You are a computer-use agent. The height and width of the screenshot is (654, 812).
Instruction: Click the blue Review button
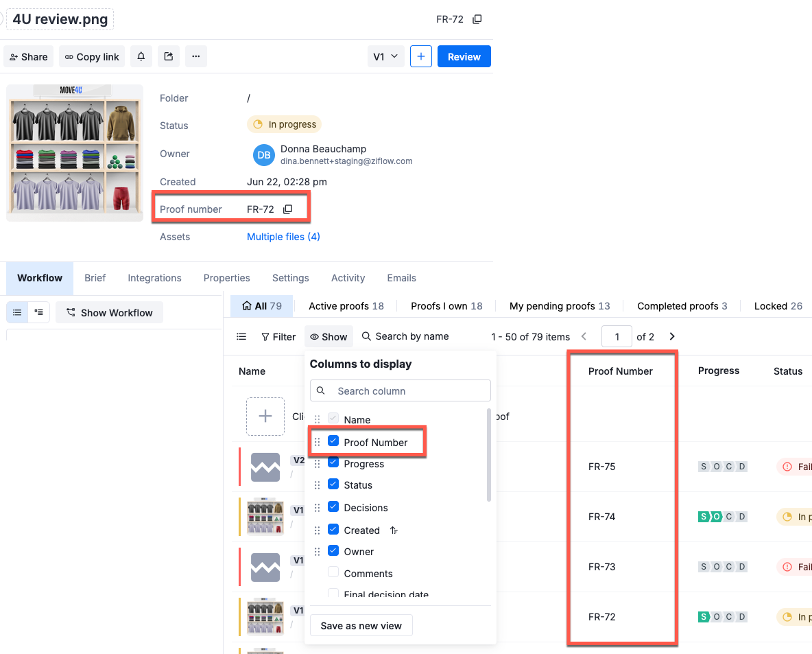coord(464,56)
